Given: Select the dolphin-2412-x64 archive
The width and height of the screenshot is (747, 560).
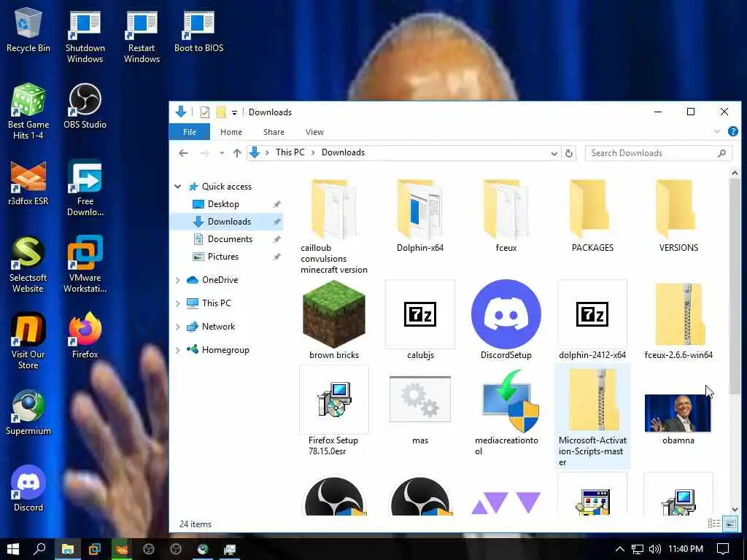Looking at the screenshot, I should tap(592, 320).
